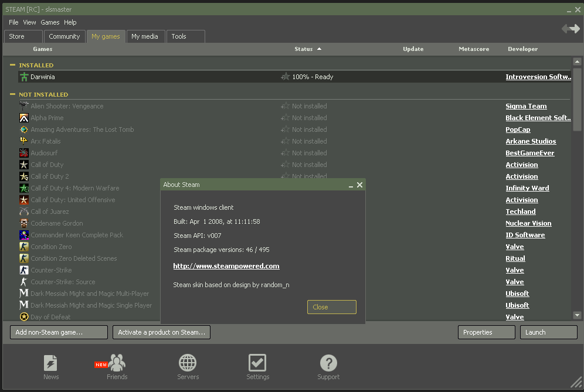This screenshot has height=392, width=584.
Task: Click Activate a product on Steam button
Action: pos(161,332)
